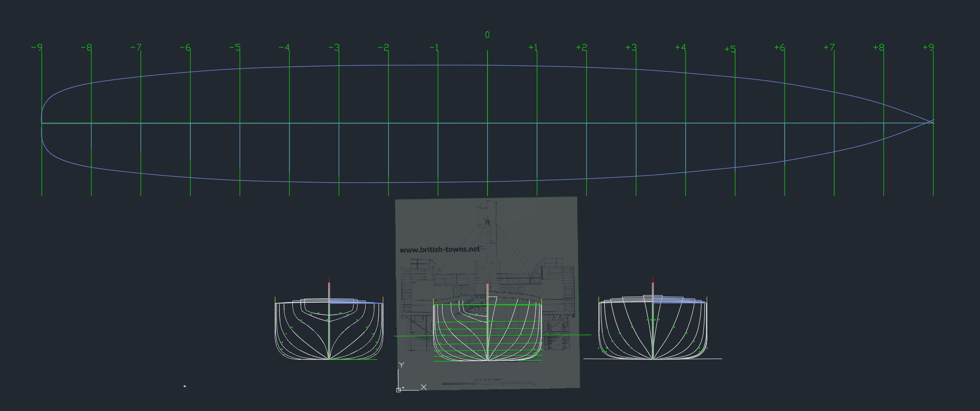Screen dimensions: 980x411
Task: Select the midship station label "0"
Action: [x=487, y=35]
